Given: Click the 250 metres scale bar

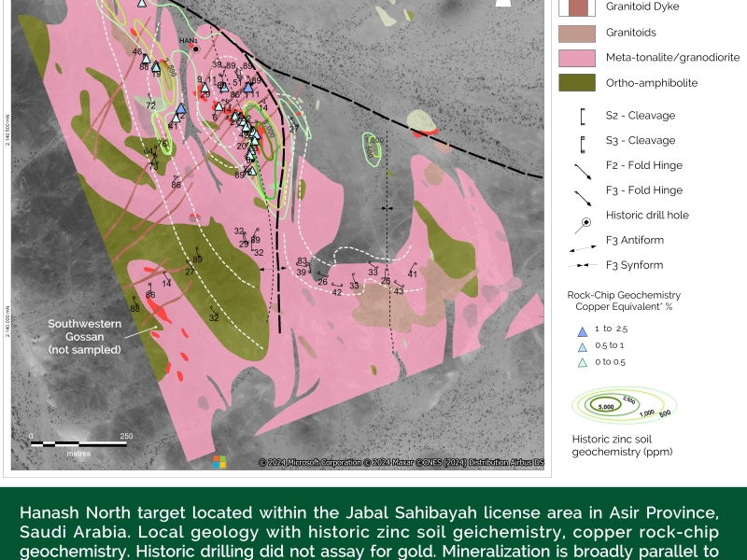Looking at the screenshot, I should 78,442.
